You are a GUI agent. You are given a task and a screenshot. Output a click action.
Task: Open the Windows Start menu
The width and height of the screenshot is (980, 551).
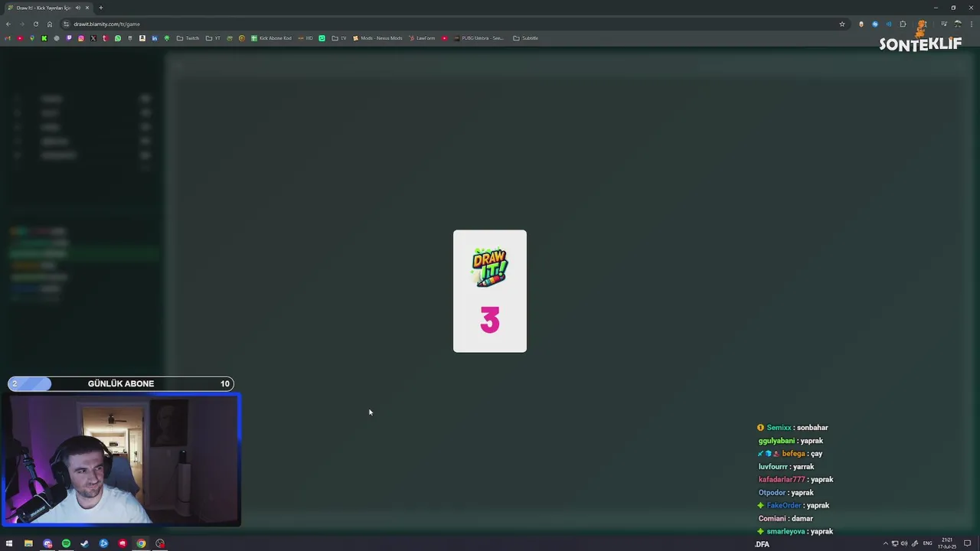(x=9, y=543)
